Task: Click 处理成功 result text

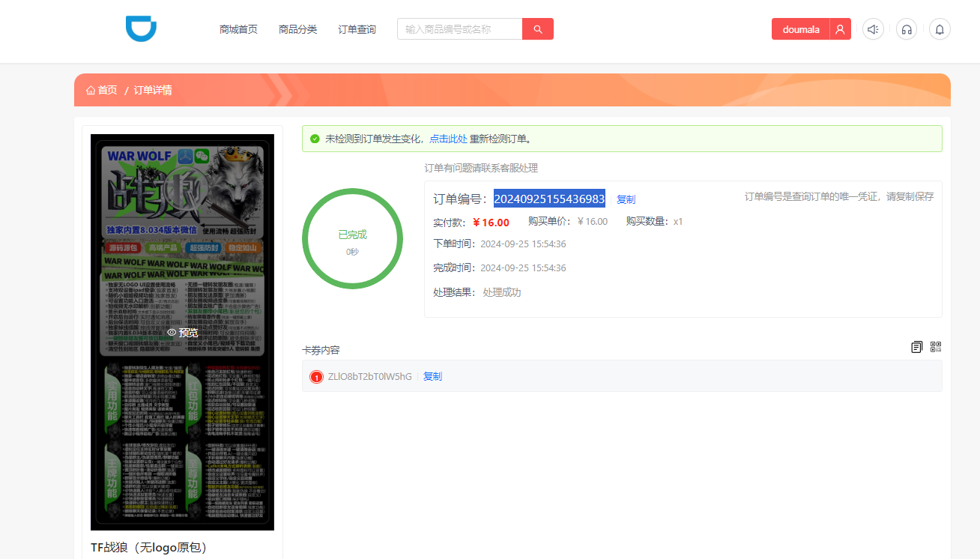Action: pyautogui.click(x=502, y=292)
